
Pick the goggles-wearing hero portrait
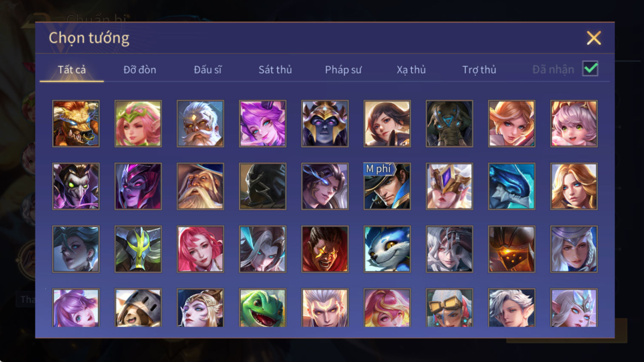[x=449, y=308]
